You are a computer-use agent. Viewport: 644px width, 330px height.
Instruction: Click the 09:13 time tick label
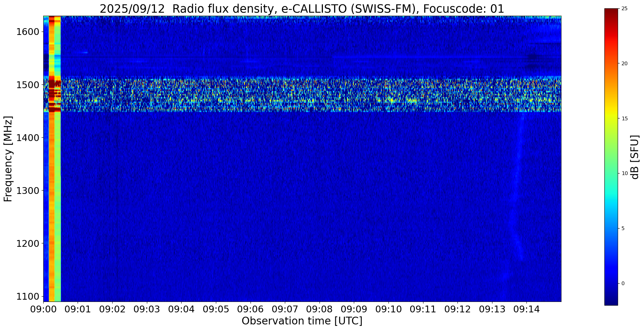[x=492, y=309]
